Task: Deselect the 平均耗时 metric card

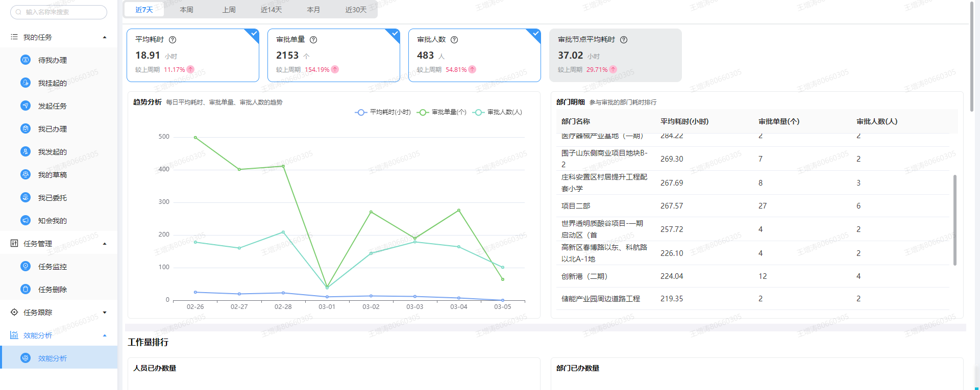Action: point(192,55)
